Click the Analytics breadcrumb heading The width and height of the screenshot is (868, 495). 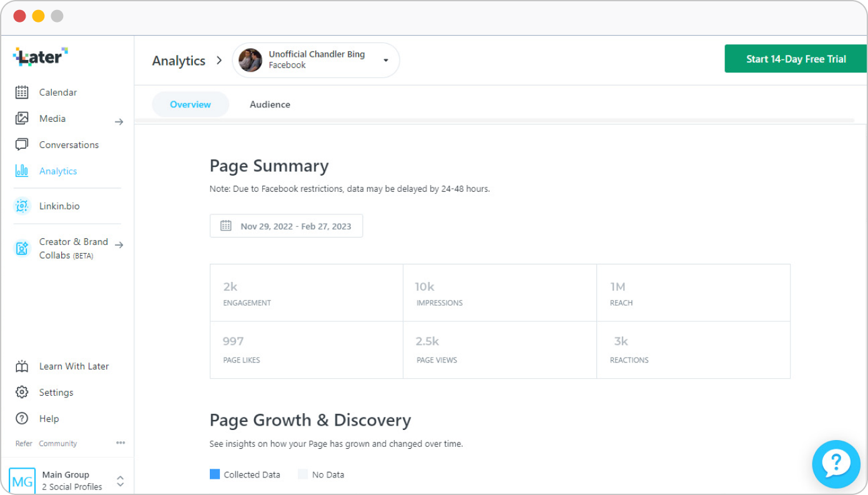tap(179, 61)
